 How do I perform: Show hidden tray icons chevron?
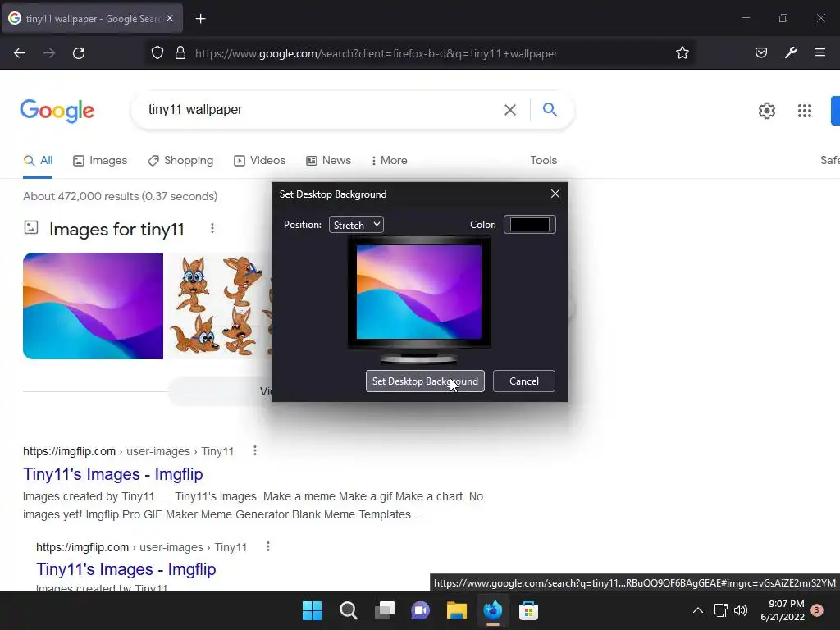point(697,610)
